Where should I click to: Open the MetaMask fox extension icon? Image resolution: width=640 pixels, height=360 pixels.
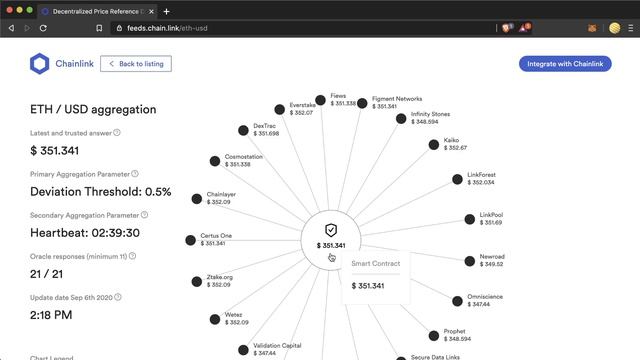(x=592, y=28)
